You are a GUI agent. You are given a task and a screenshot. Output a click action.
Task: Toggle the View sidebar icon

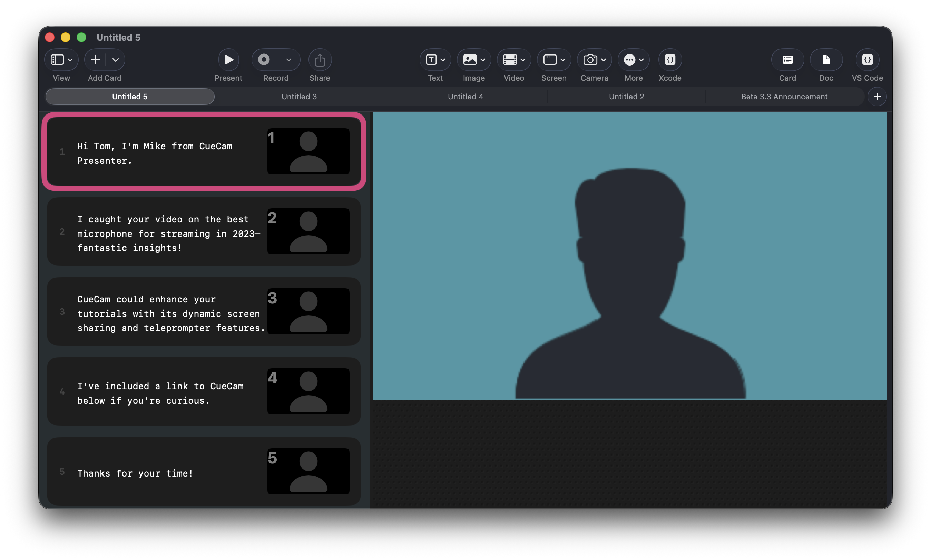click(57, 60)
